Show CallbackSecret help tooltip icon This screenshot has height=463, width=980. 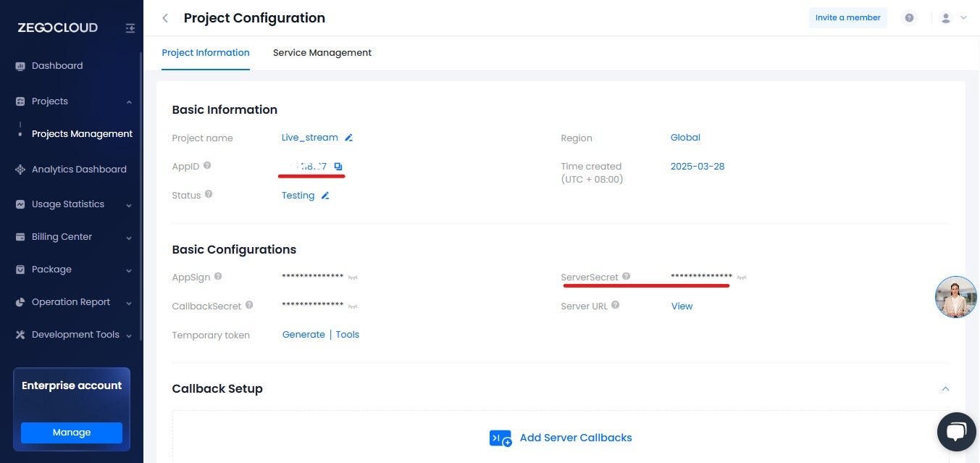(x=249, y=305)
